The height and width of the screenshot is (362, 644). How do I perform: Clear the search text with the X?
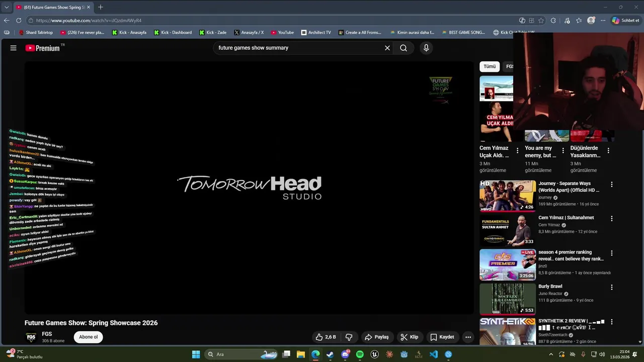click(x=387, y=48)
